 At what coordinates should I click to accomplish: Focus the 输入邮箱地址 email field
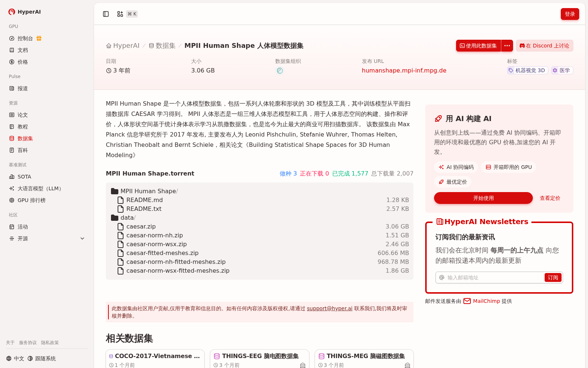(494, 277)
